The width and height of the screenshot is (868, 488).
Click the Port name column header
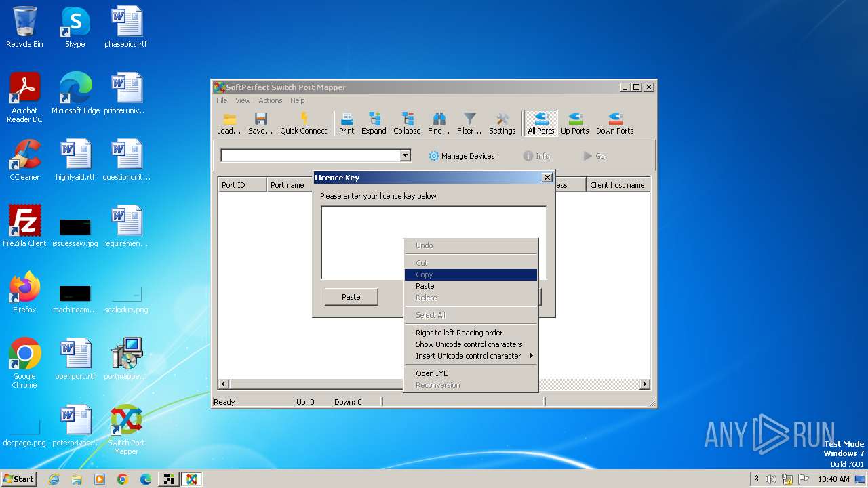(x=290, y=185)
